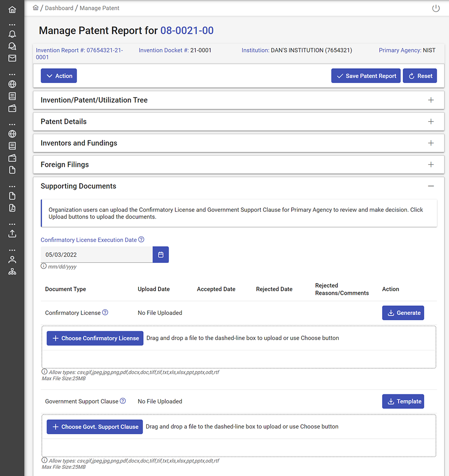
Task: Expand the Inventors and Fundings panel
Action: point(431,143)
